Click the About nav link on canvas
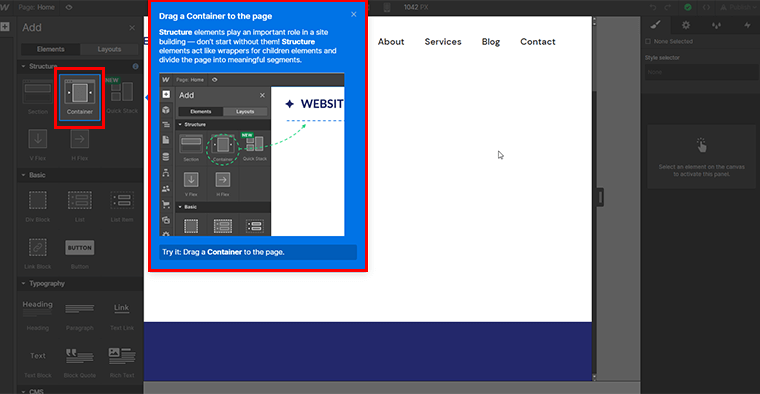This screenshot has height=394, width=760. (x=391, y=42)
